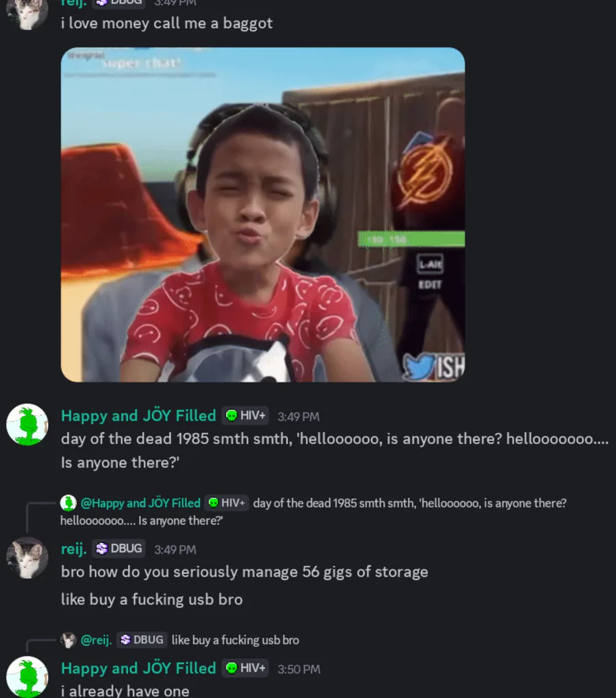Click Happy and JÖY Filled username at 3:50 PM
Image resolution: width=616 pixels, height=698 pixels.
(138, 668)
